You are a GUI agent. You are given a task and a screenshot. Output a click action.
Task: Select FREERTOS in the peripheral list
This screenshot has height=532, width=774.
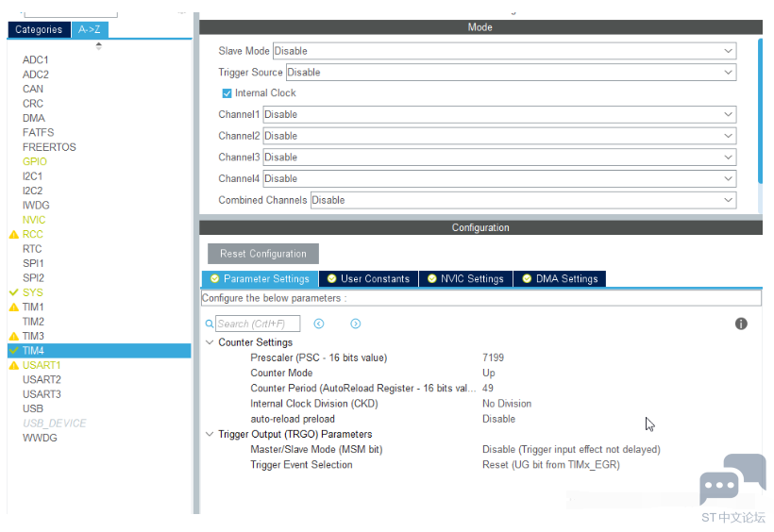pyautogui.click(x=49, y=147)
